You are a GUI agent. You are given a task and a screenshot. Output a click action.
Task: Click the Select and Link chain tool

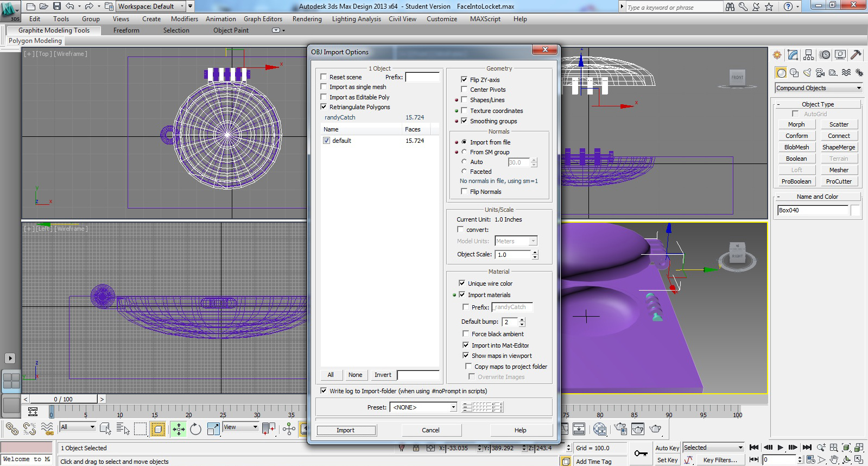point(12,429)
